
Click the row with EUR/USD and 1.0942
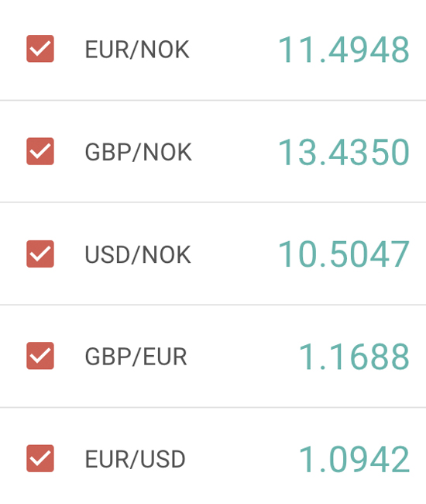coord(213,456)
